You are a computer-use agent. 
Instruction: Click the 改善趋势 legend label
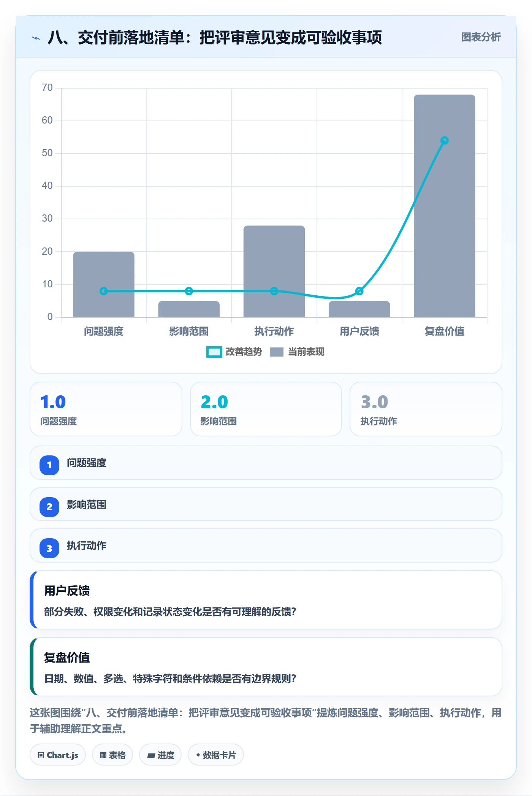coord(244,352)
